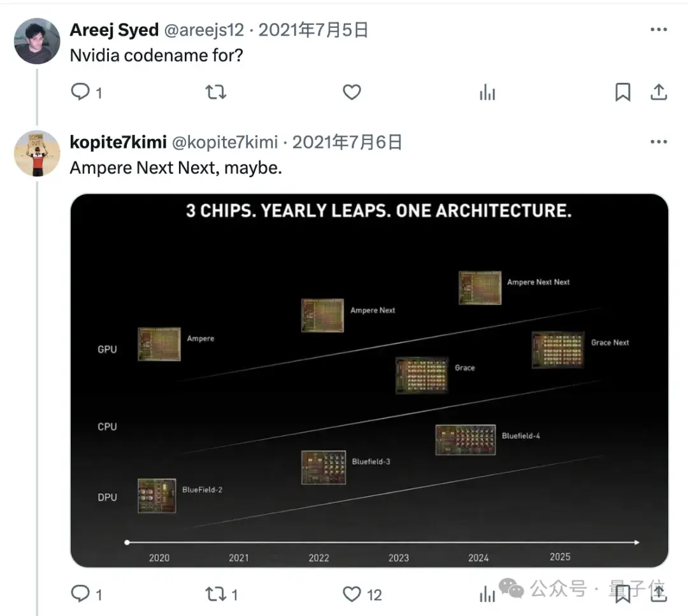
Task: Open kopite7kimi's profile avatar
Action: coord(37,154)
